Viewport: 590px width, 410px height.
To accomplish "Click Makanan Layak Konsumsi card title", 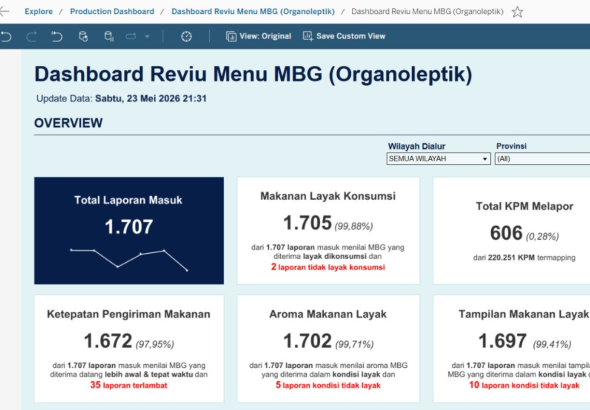I will click(x=328, y=196).
